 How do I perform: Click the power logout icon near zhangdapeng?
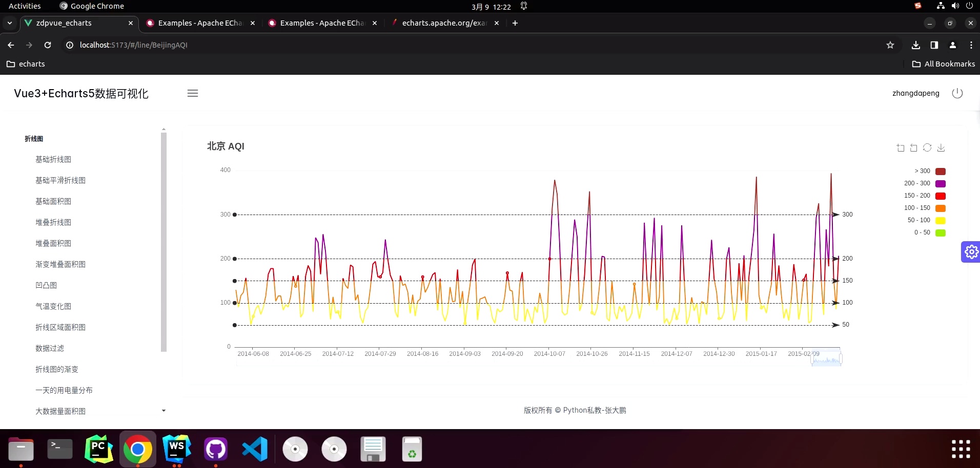(x=956, y=93)
